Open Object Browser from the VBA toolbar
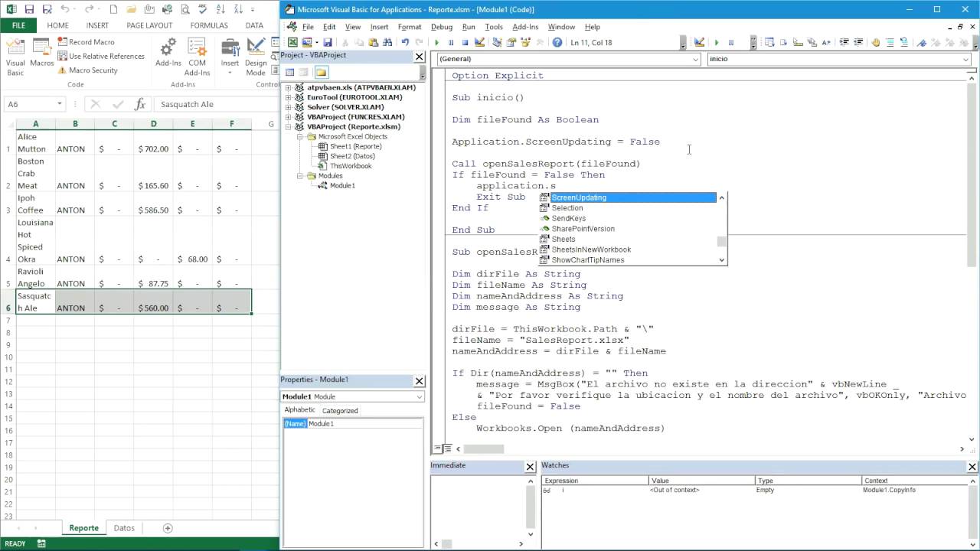The height and width of the screenshot is (551, 980). tap(526, 42)
